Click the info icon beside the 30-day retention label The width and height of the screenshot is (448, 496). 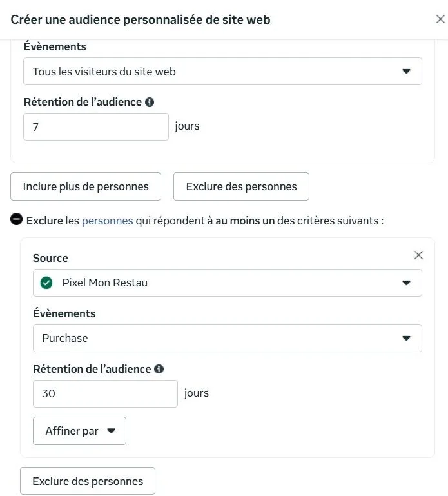coord(159,369)
